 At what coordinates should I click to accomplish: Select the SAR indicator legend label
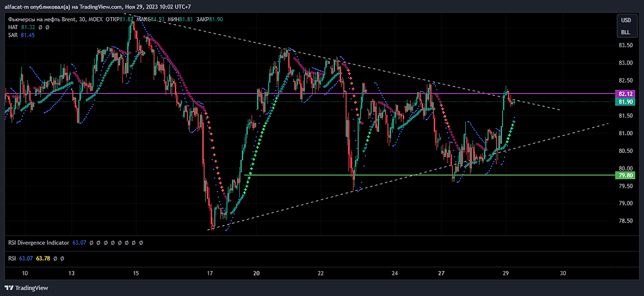point(13,35)
